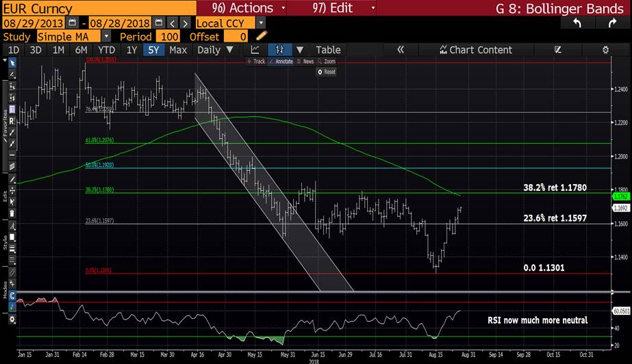Toggle the Track mode on chart
Viewport: 632px width, 364px height.
pos(256,62)
